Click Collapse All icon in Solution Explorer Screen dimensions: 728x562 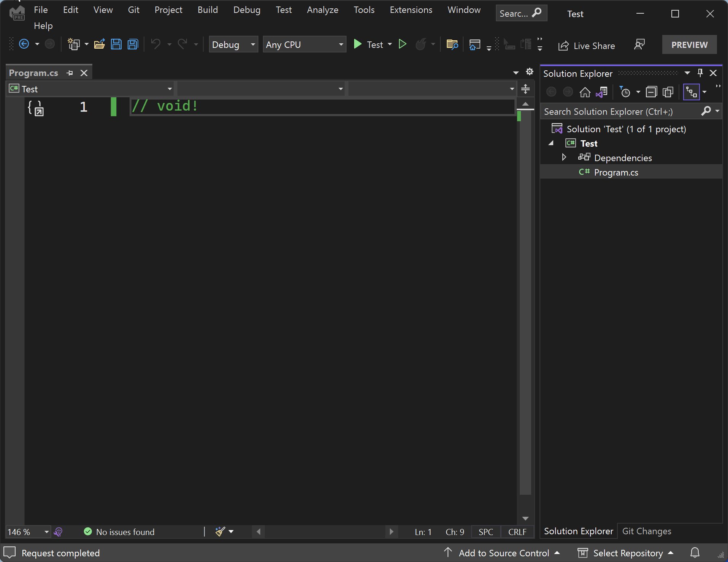click(651, 92)
